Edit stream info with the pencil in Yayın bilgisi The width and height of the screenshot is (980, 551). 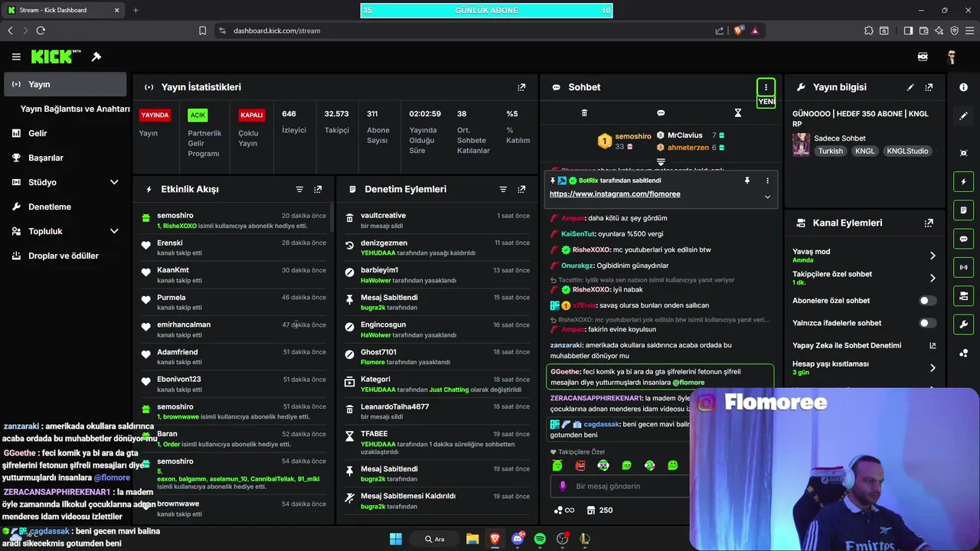click(x=910, y=87)
